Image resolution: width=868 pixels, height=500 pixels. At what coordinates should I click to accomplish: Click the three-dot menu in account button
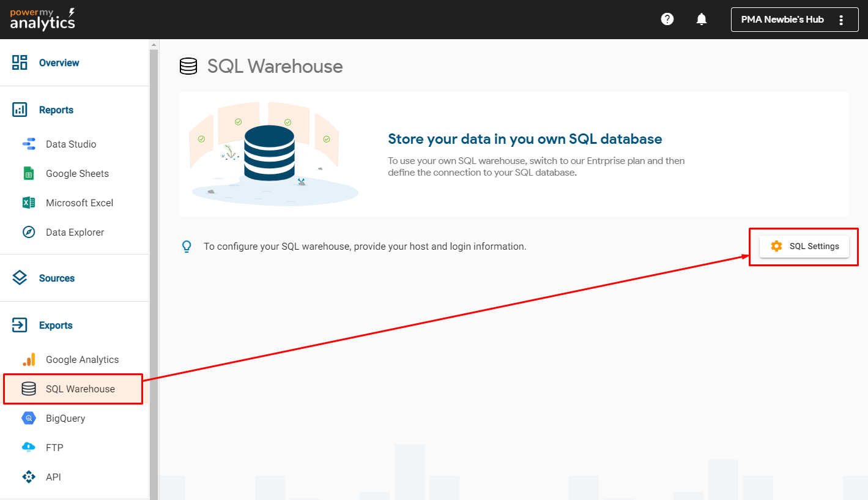[841, 20]
